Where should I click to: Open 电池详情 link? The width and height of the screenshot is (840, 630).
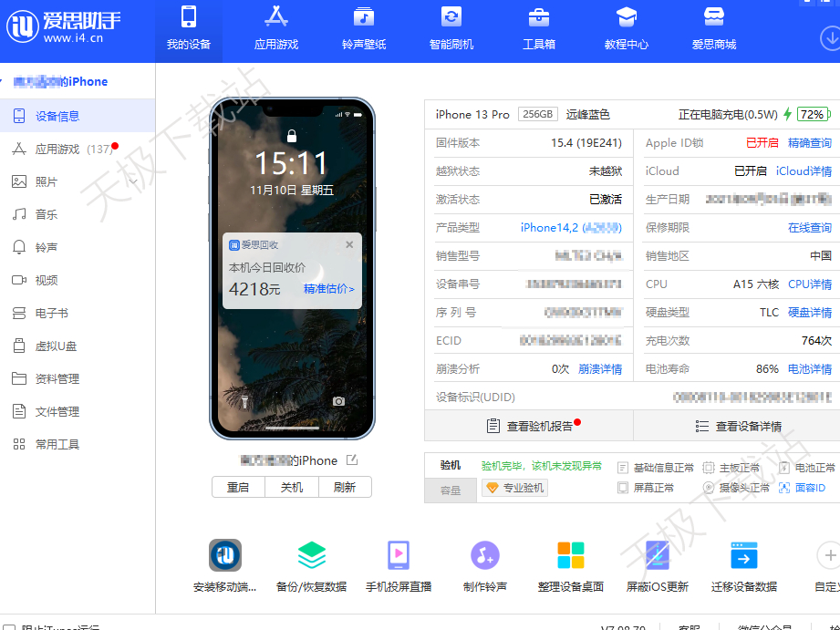point(810,369)
